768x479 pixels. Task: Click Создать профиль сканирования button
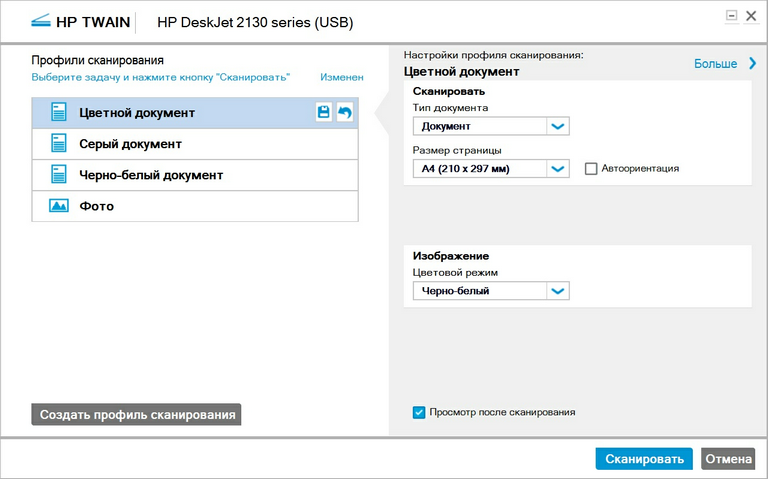pos(136,414)
